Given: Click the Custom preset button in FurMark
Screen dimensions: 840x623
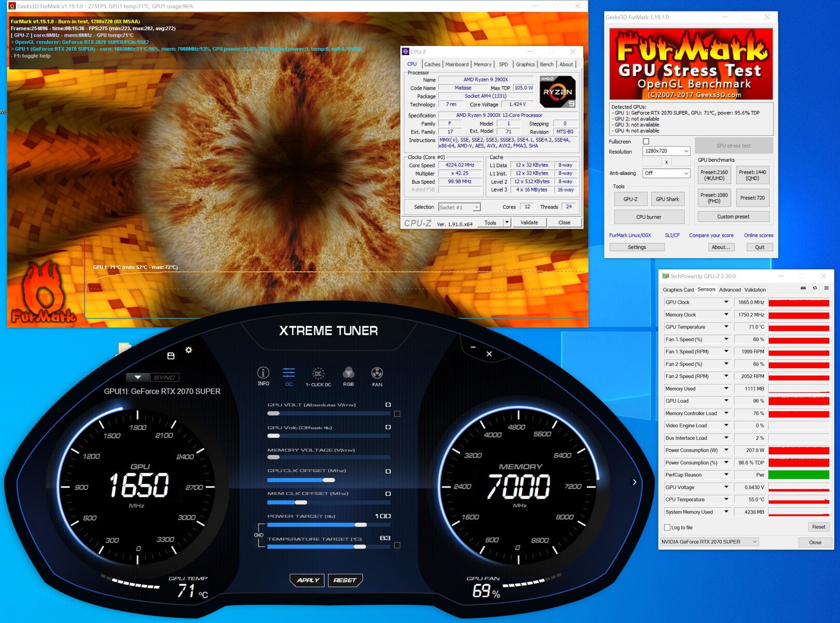Looking at the screenshot, I should [733, 217].
